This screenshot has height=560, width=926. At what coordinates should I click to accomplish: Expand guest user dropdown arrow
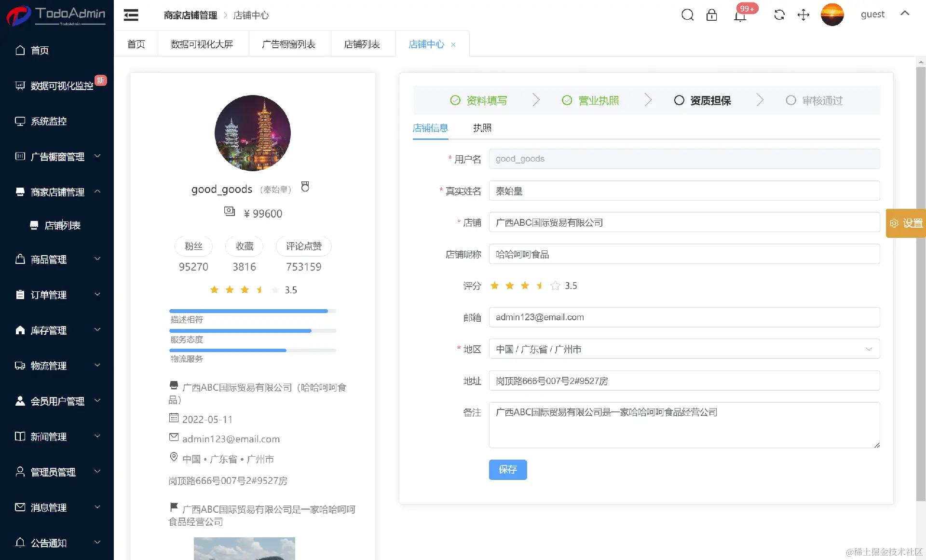tap(905, 14)
